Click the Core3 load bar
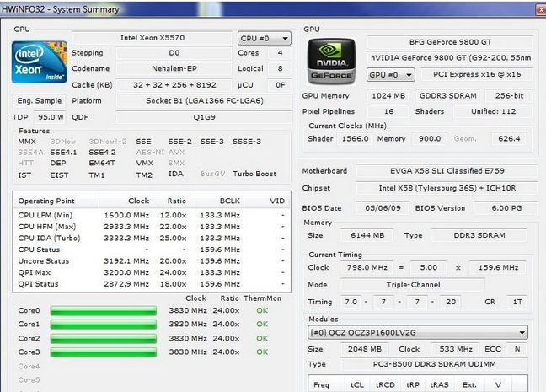 [x=104, y=352]
